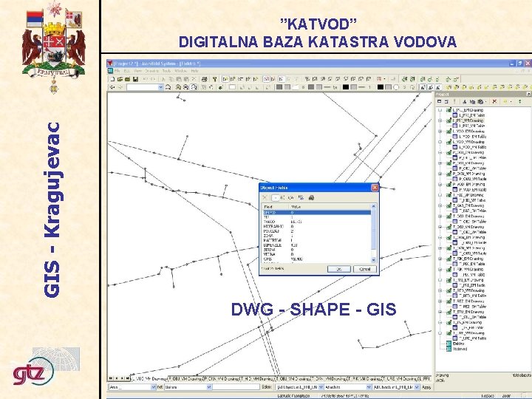Toggle third highlighted icon left of yellow tools
This screenshot has width=532, height=399.
coord(438,87)
